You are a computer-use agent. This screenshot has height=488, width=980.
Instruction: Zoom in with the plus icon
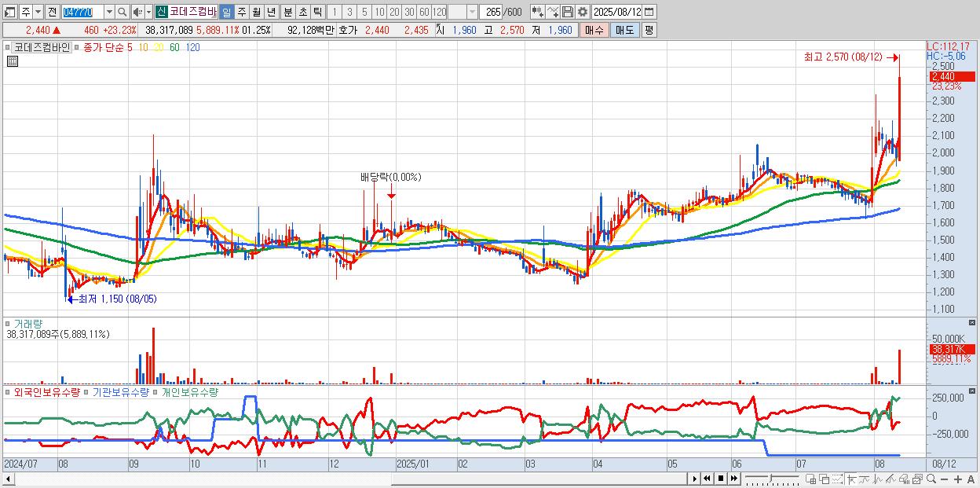(x=958, y=479)
